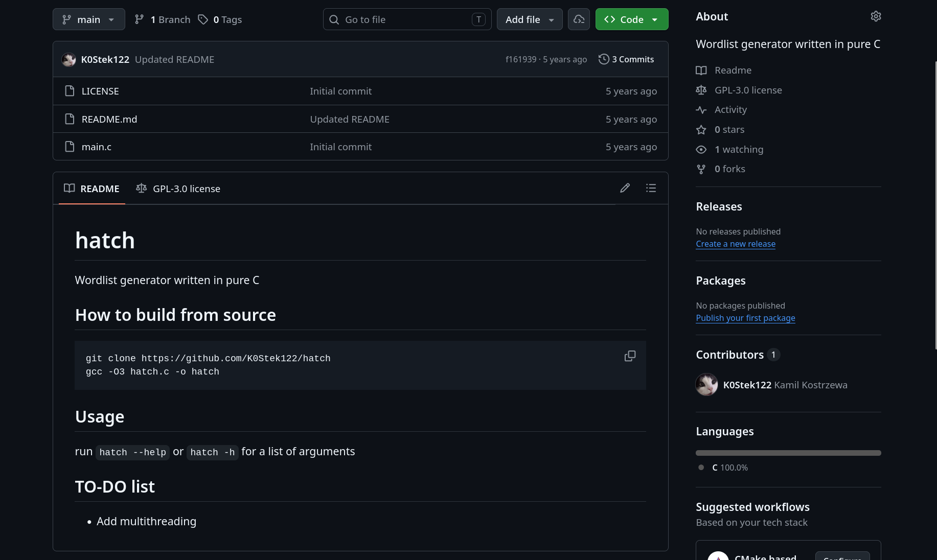Click the eye icon beside watching
Viewport: 937px width, 560px height.
701,150
